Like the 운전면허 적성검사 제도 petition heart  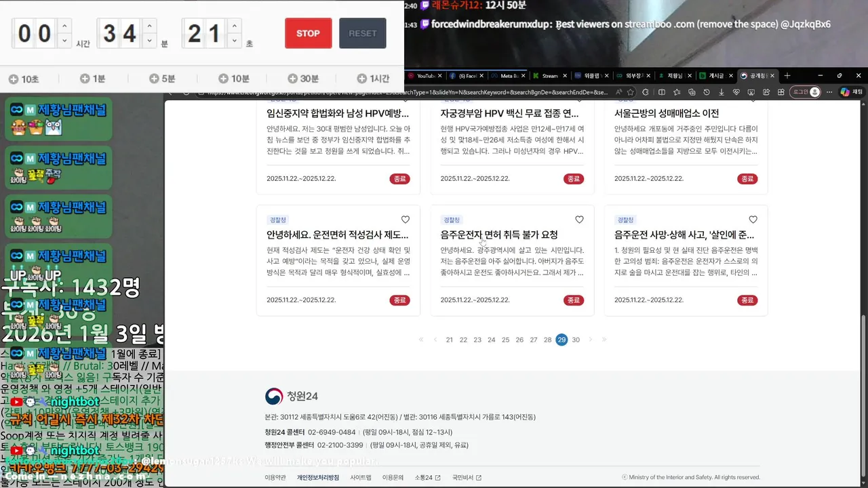coord(406,220)
